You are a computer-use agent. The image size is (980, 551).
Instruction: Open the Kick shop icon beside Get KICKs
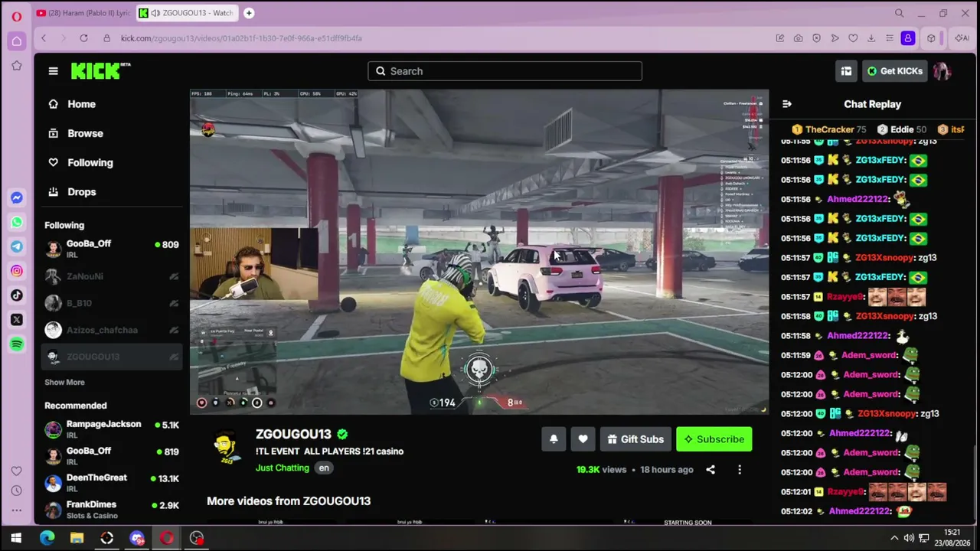point(846,71)
